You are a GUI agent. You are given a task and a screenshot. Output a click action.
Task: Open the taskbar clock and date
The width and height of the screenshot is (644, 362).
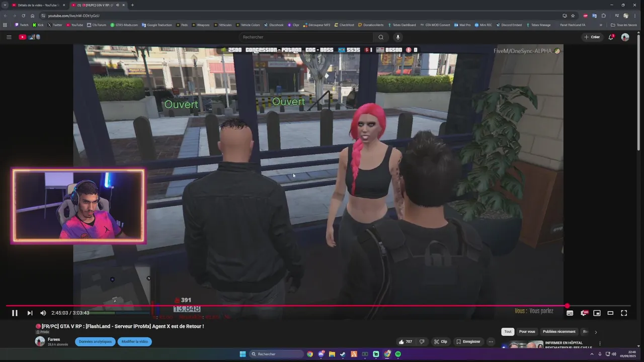628,354
